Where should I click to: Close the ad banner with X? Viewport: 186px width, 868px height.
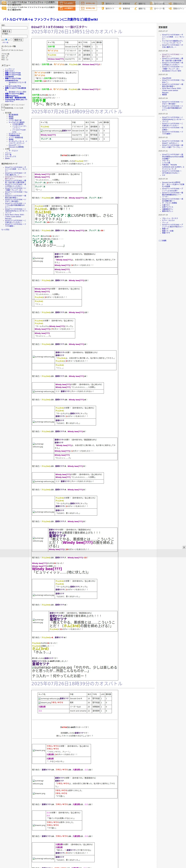(x=184, y=548)
